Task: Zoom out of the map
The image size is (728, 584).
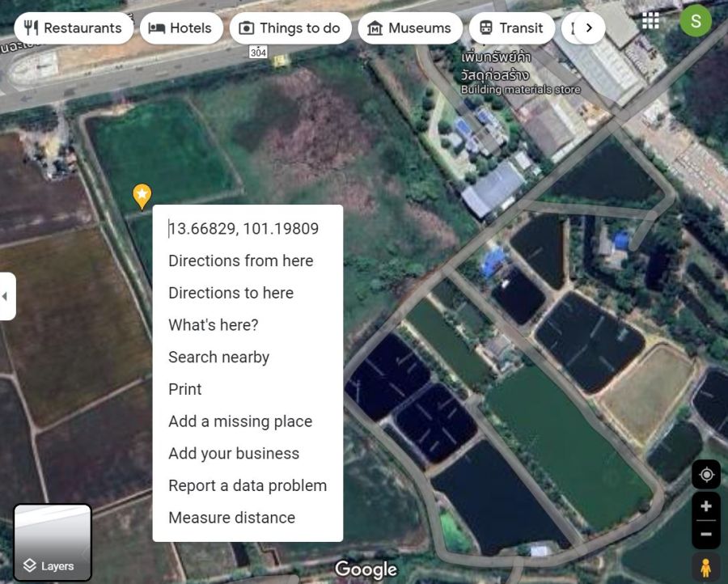Action: [x=705, y=534]
